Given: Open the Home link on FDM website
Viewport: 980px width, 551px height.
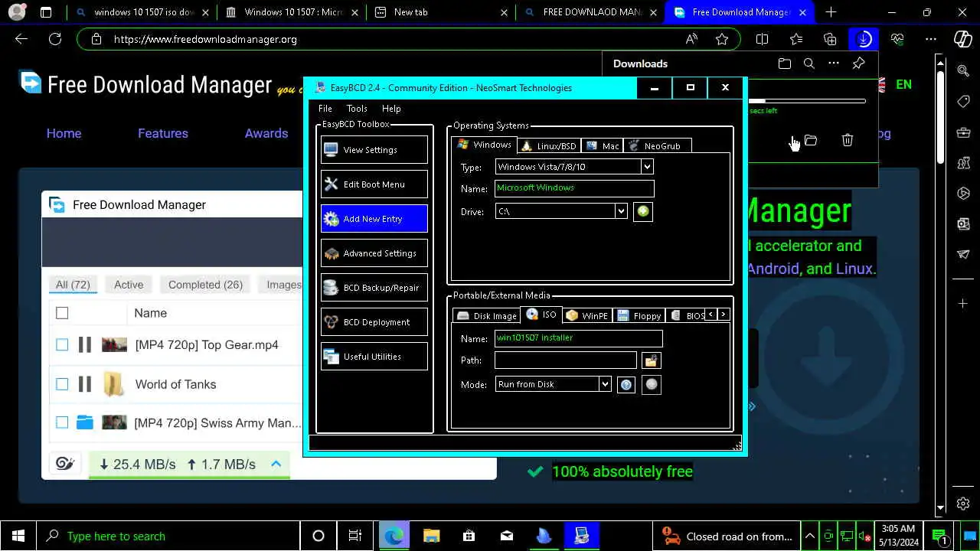Looking at the screenshot, I should [x=64, y=133].
